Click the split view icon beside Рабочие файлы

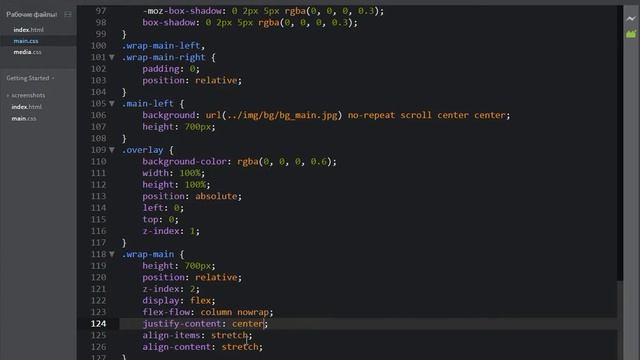click(x=68, y=14)
